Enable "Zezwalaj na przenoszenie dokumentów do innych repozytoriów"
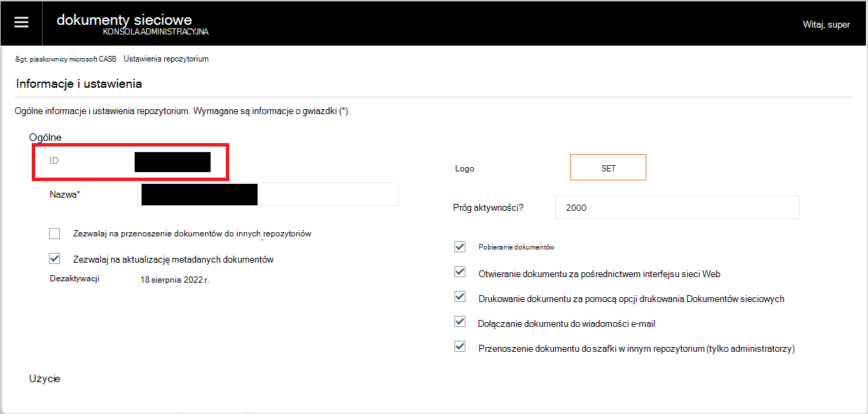 click(x=55, y=233)
